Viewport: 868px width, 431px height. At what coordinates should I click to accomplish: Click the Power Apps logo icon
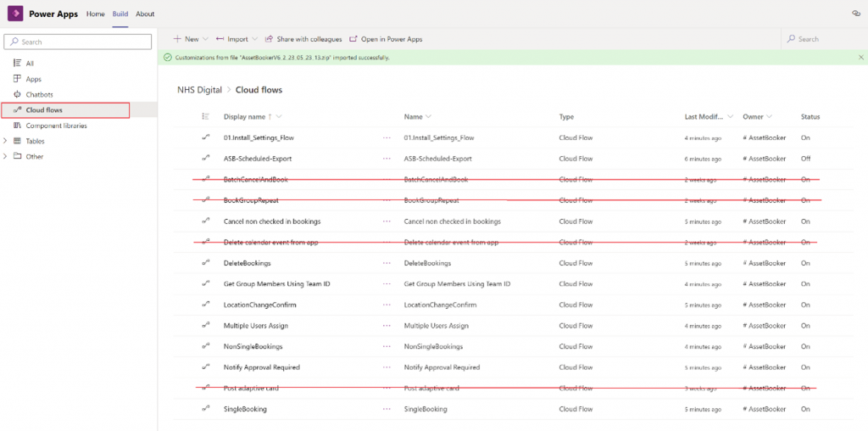15,14
